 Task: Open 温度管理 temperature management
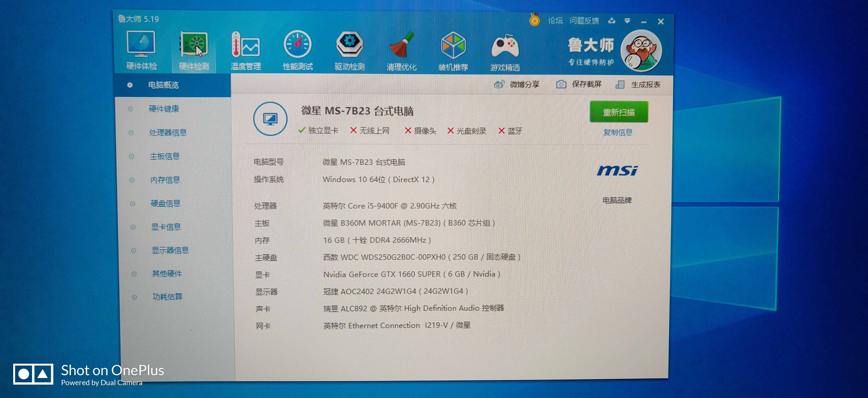coord(246,51)
